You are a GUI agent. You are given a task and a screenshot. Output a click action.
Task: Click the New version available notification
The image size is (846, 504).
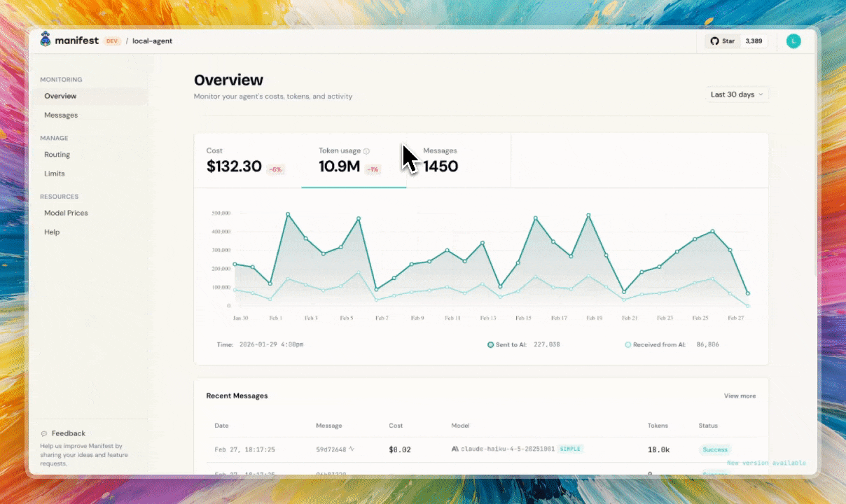[766, 463]
